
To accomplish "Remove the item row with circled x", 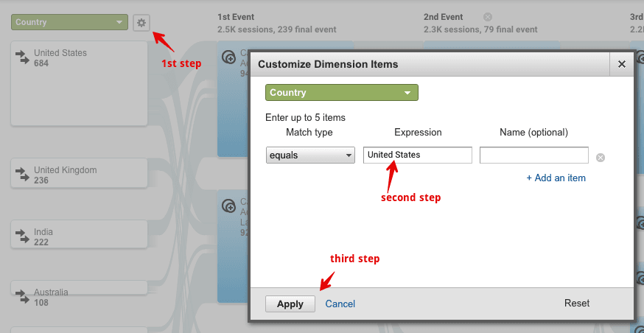I will [x=601, y=158].
